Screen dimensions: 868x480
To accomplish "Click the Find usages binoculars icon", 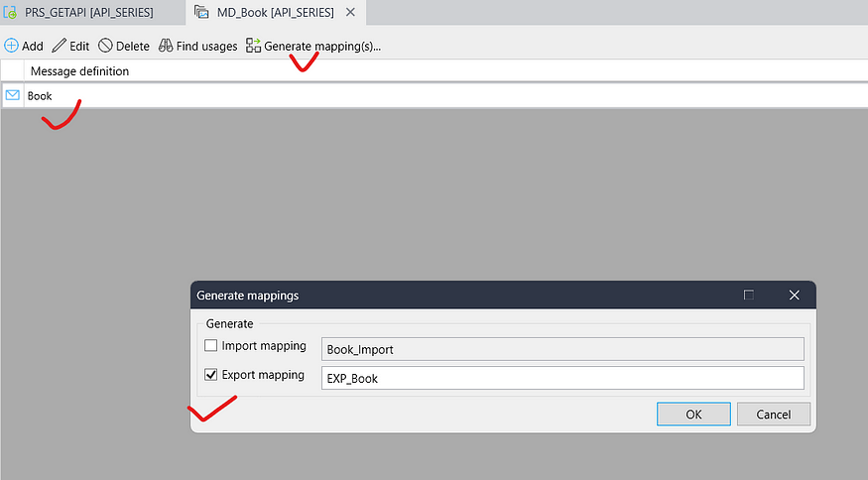I will 166,46.
